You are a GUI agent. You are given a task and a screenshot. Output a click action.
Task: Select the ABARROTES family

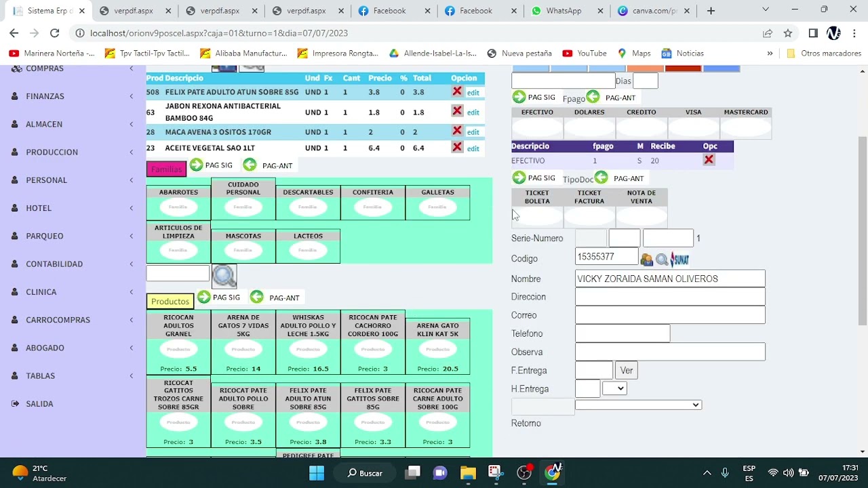(x=178, y=203)
